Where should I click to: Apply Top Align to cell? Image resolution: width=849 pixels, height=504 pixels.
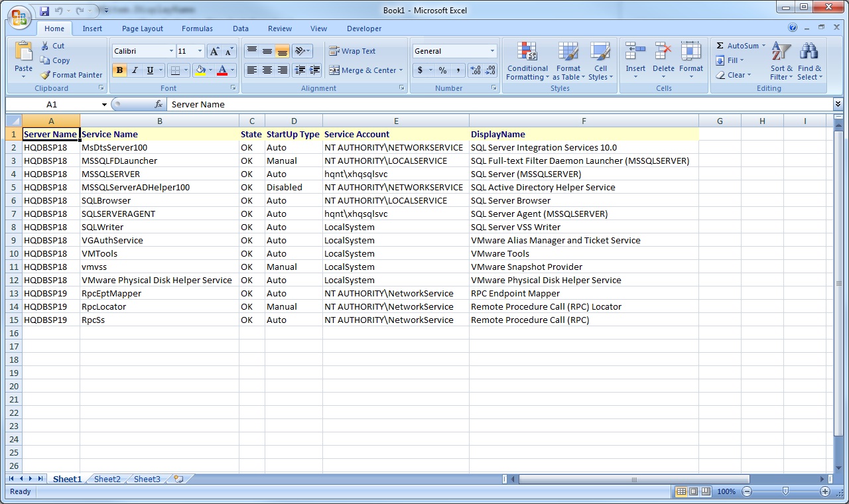[251, 51]
